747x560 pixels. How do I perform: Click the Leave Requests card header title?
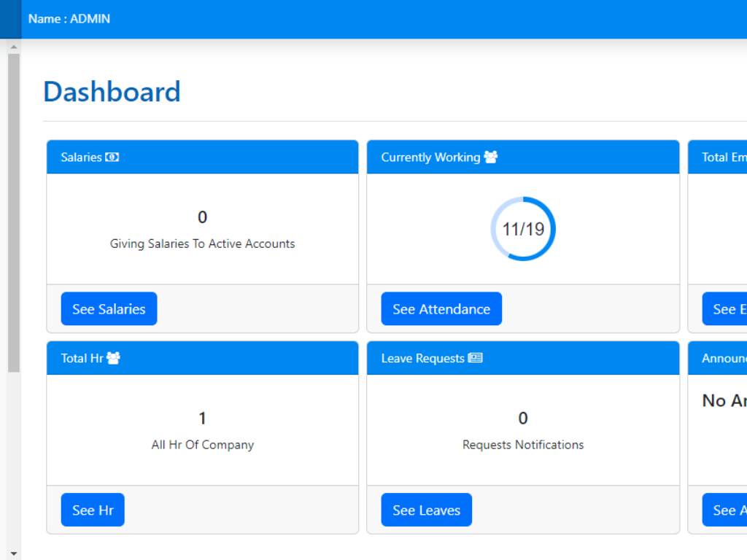point(422,358)
